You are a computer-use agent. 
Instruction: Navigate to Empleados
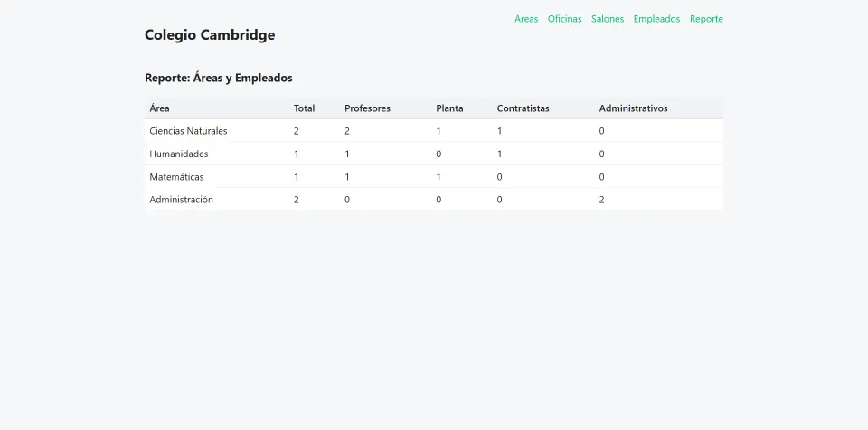(656, 19)
